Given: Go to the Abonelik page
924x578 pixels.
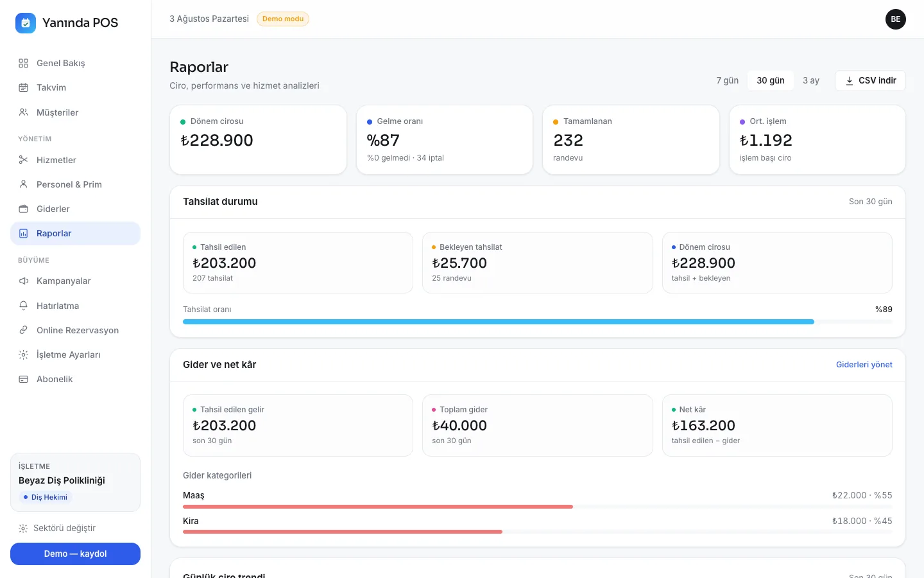Looking at the screenshot, I should [x=75, y=379].
